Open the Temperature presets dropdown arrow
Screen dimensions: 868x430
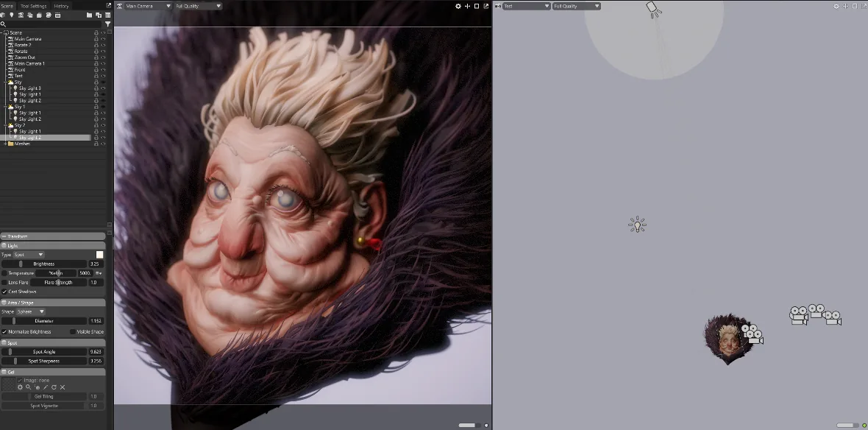click(x=99, y=273)
